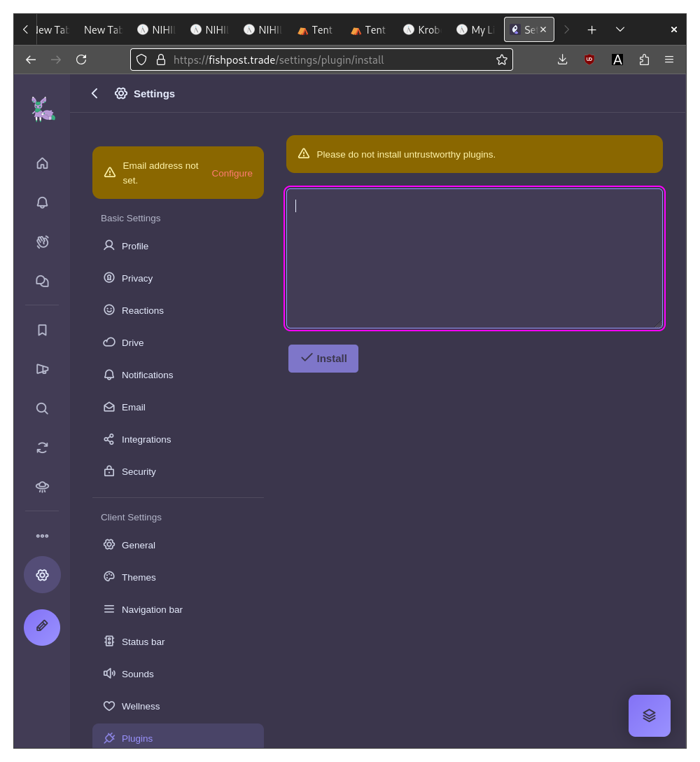The image size is (700, 762).
Task: Compose new post with pencil button
Action: [42, 628]
